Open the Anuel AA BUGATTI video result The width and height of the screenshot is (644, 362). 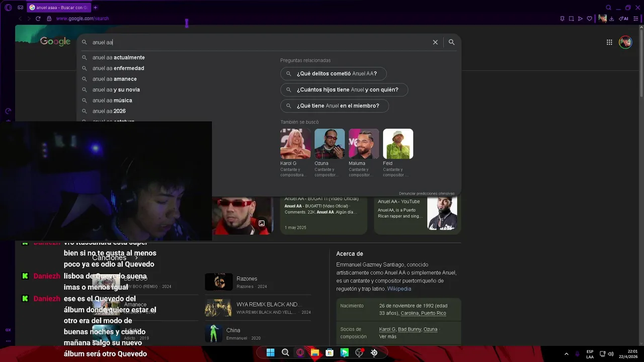click(324, 215)
